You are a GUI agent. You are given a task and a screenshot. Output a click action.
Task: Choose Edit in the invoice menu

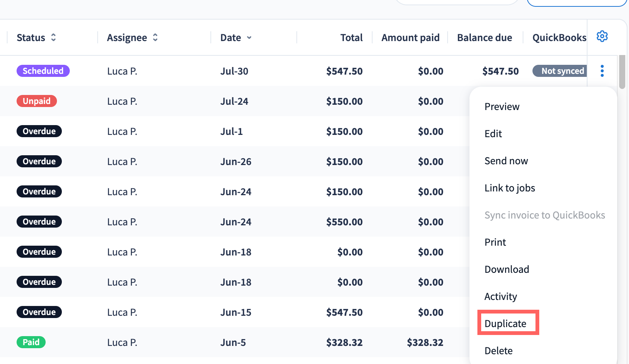point(493,134)
